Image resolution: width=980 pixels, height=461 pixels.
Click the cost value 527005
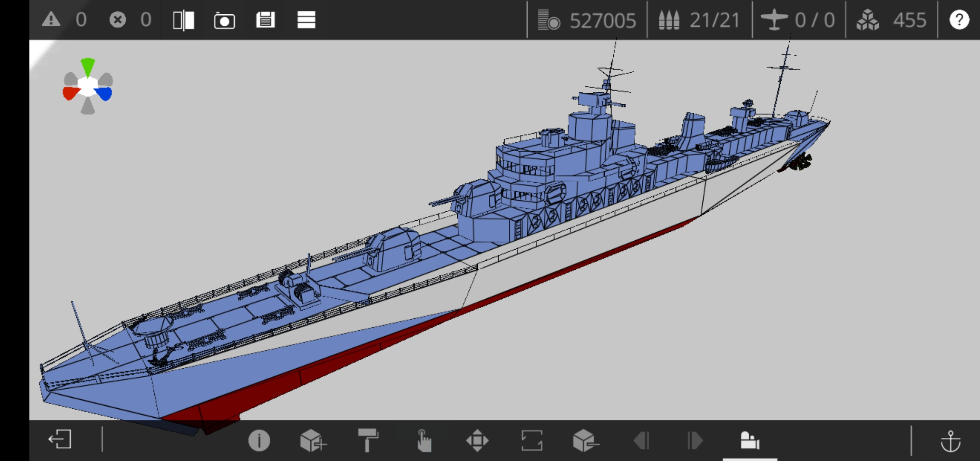pyautogui.click(x=603, y=20)
